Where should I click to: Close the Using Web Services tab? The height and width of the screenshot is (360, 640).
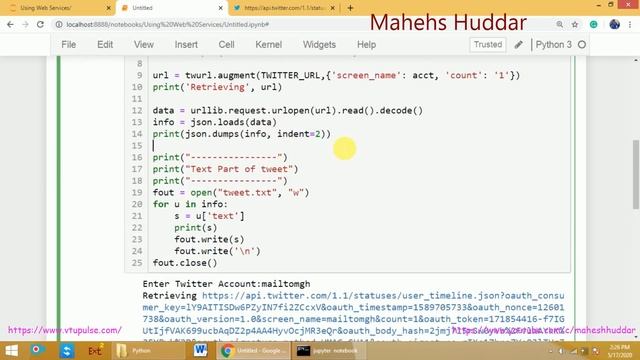109,8
